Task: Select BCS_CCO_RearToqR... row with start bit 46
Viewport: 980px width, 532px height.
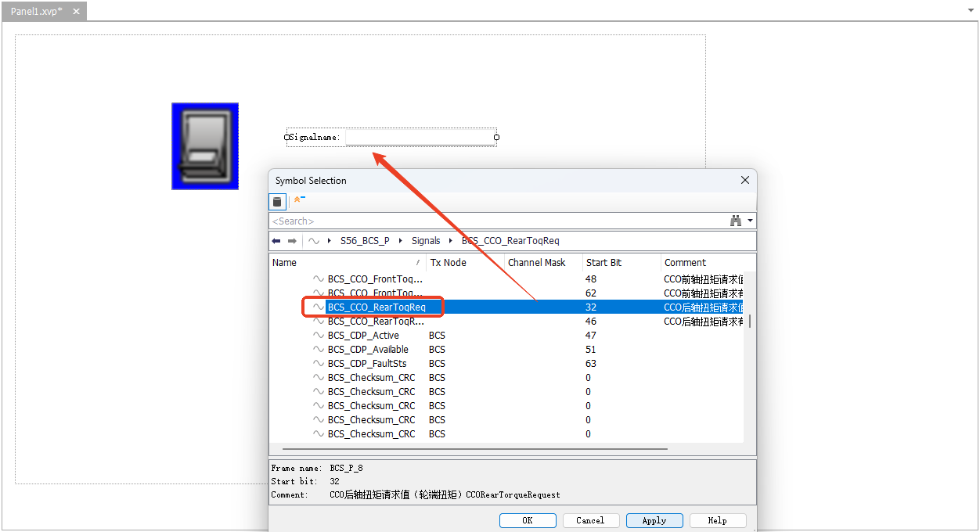Action: tap(507, 322)
